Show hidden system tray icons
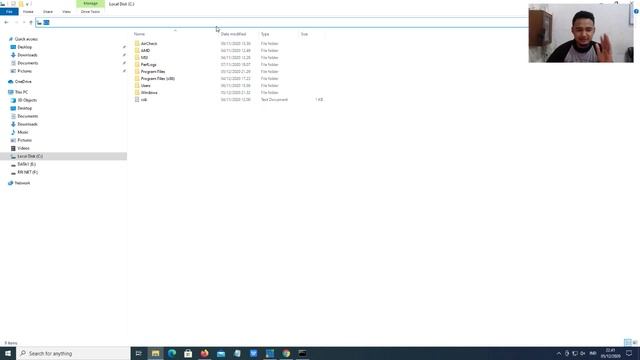The width and height of the screenshot is (640, 360). [559, 353]
